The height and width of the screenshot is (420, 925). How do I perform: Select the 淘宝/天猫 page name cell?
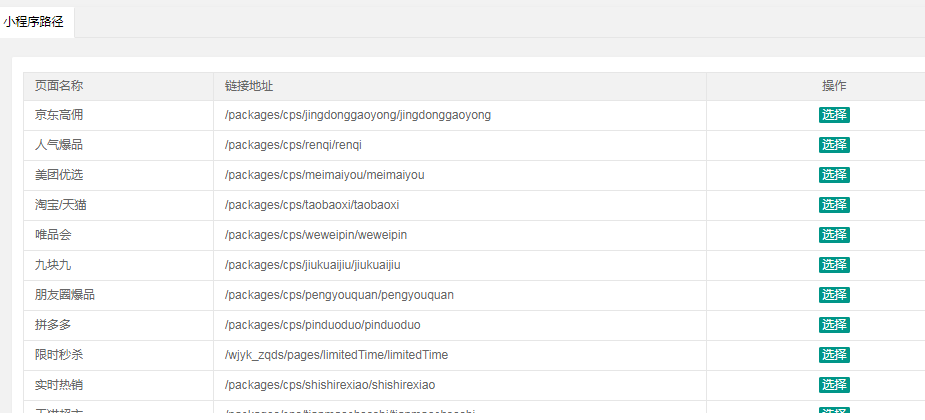[119, 206]
